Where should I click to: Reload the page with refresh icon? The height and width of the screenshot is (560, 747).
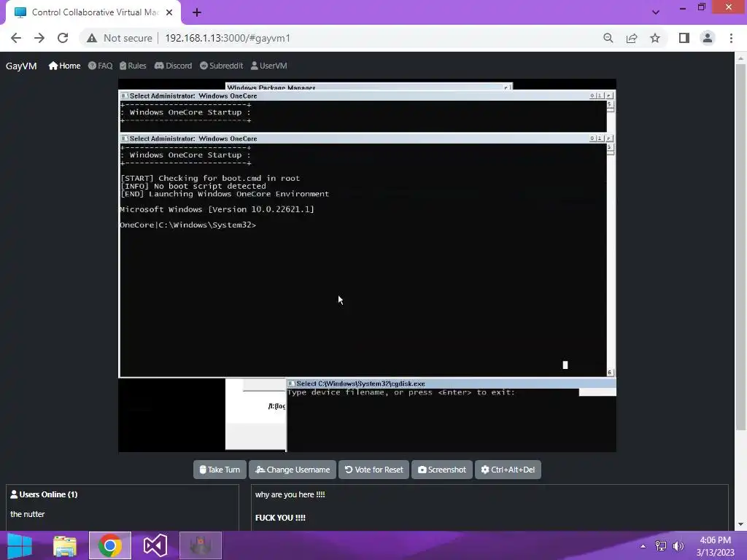pyautogui.click(x=63, y=38)
